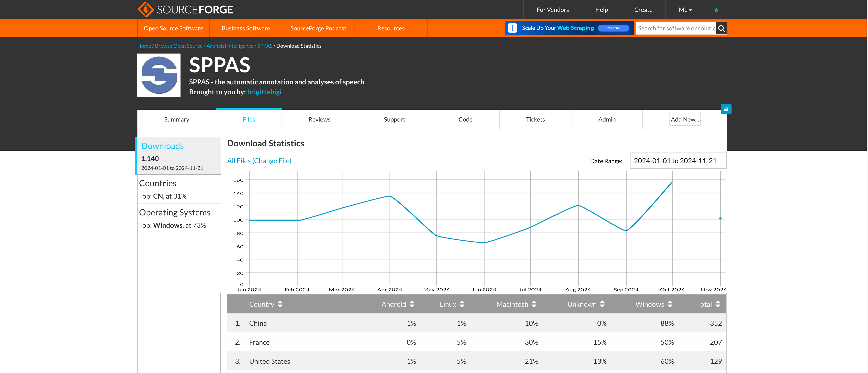The width and height of the screenshot is (868, 373).
Task: Click United States total 129
Action: point(716,361)
